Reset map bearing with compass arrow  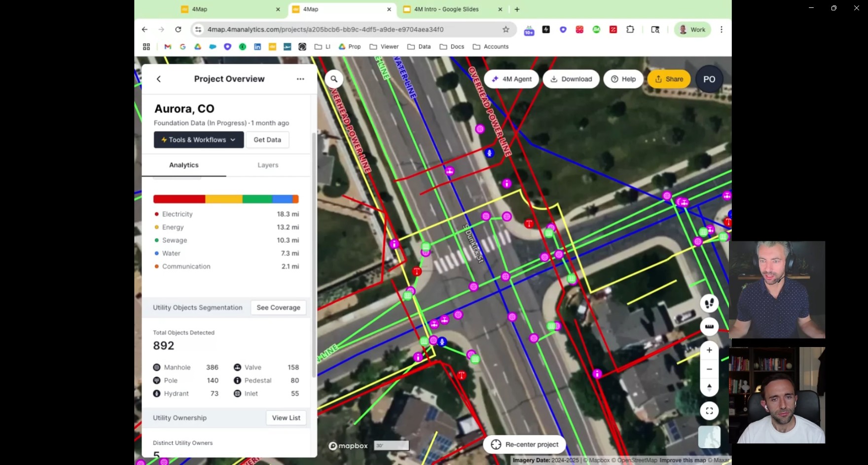pyautogui.click(x=709, y=387)
